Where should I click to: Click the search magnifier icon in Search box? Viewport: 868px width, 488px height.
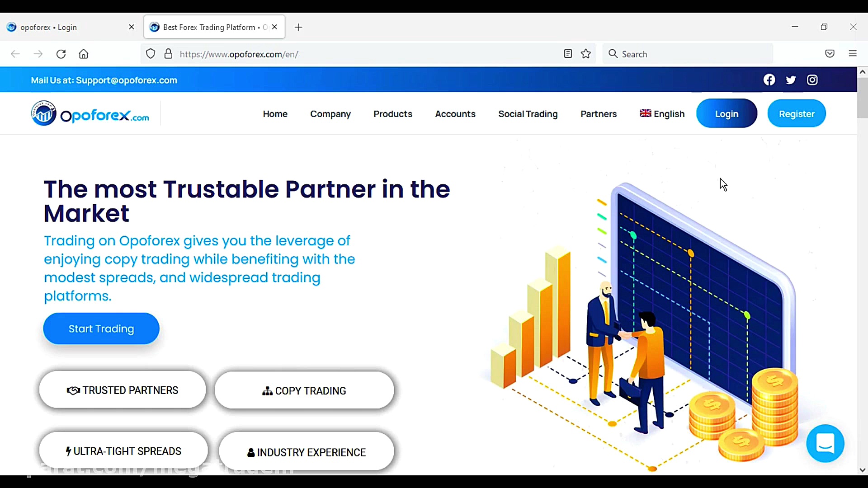(x=613, y=54)
